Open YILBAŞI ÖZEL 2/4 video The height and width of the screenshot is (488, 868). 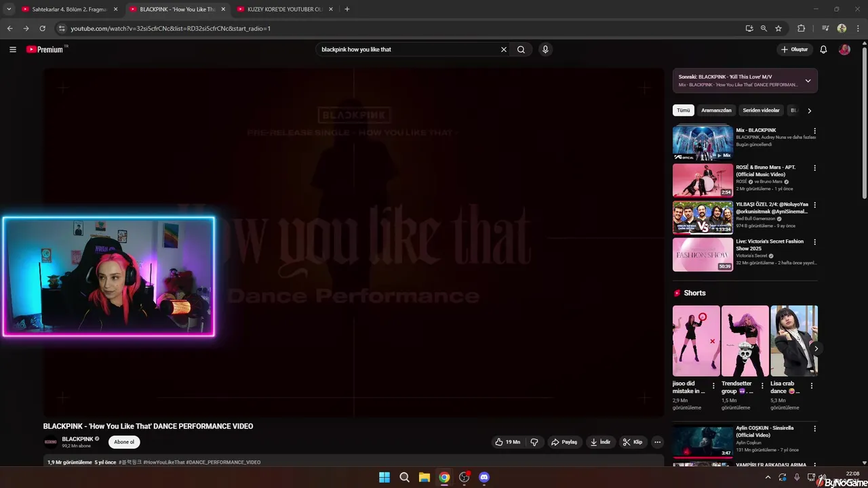pos(703,218)
